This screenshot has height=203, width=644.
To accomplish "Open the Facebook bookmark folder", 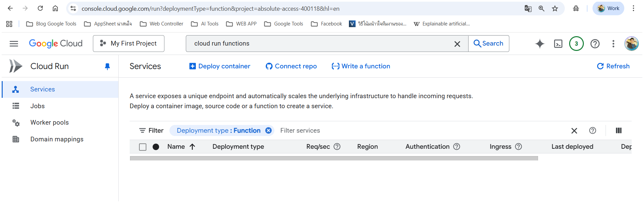I will pyautogui.click(x=327, y=24).
